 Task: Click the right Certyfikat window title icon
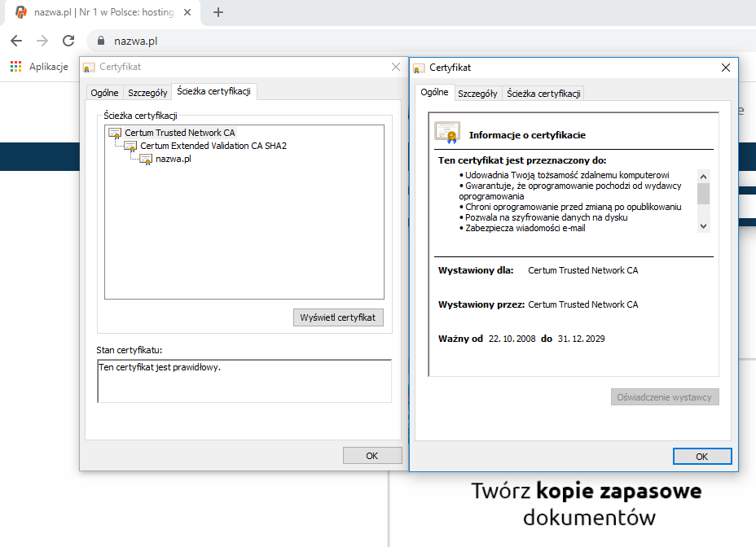pos(419,68)
